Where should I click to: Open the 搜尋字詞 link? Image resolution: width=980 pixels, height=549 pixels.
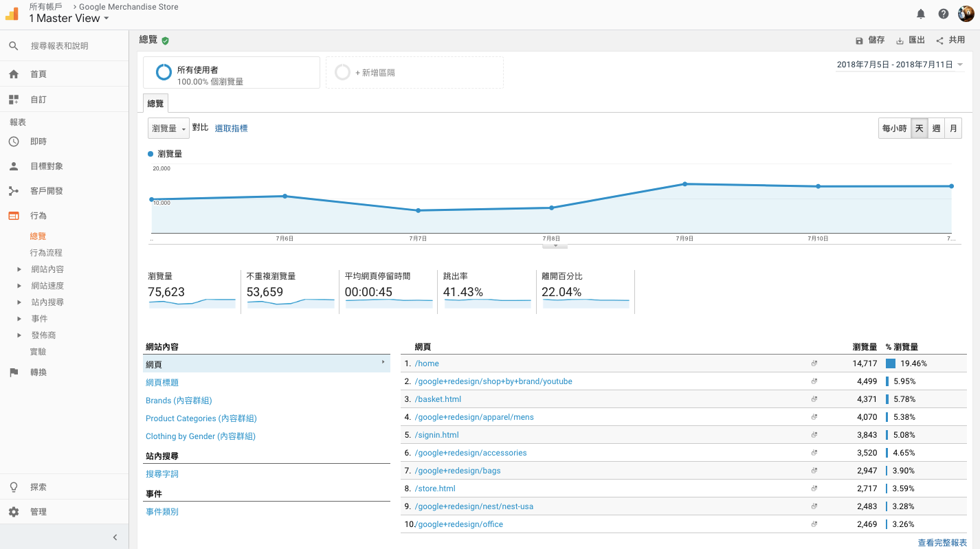click(x=162, y=474)
